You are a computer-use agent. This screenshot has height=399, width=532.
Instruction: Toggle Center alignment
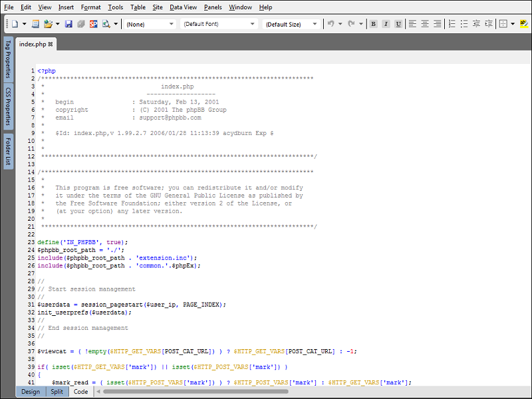[425, 24]
